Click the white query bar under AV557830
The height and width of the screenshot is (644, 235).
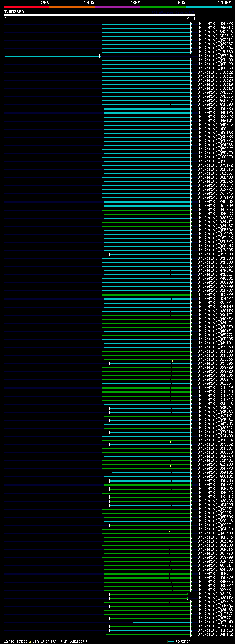[99, 15]
